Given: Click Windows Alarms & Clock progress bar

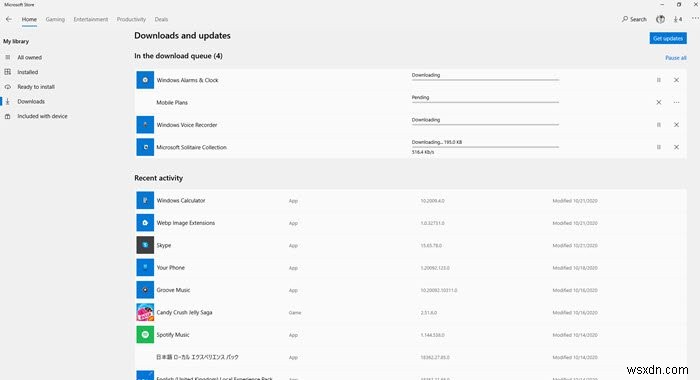Looking at the screenshot, I should click(x=485, y=80).
